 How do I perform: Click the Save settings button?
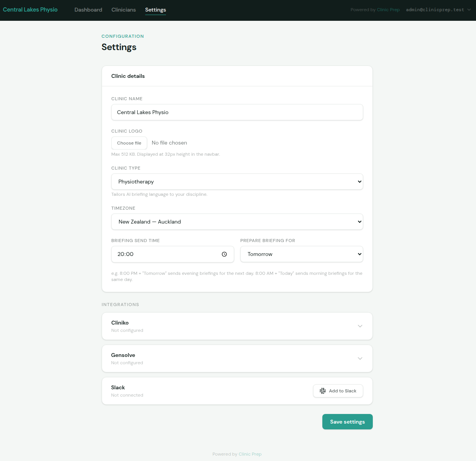(x=347, y=421)
